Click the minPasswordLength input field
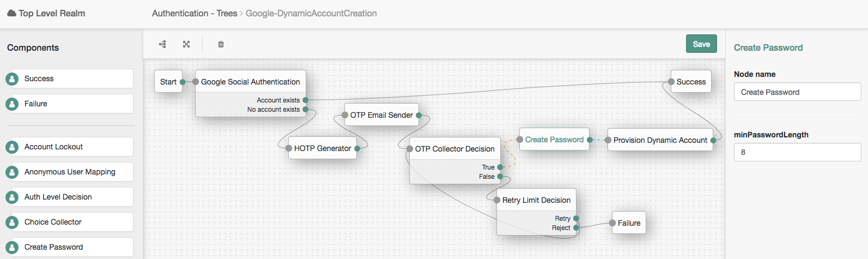868x259 pixels. pyautogui.click(x=797, y=152)
